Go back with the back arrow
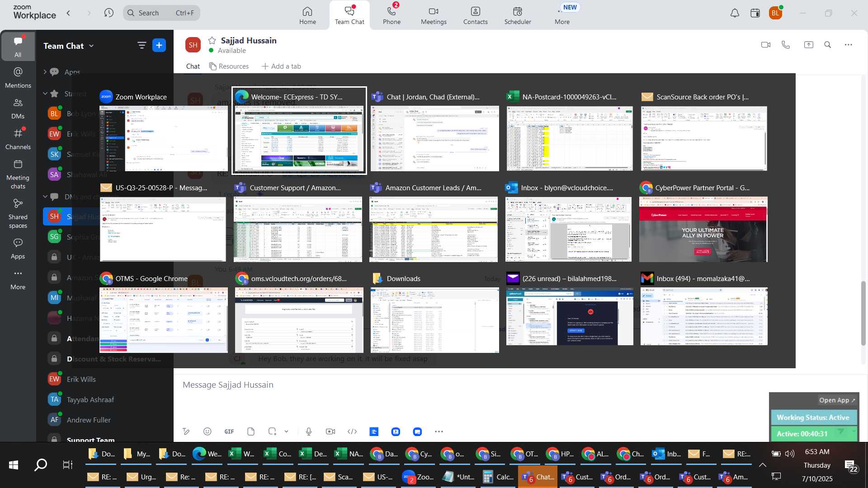Image resolution: width=868 pixels, height=488 pixels. point(68,13)
